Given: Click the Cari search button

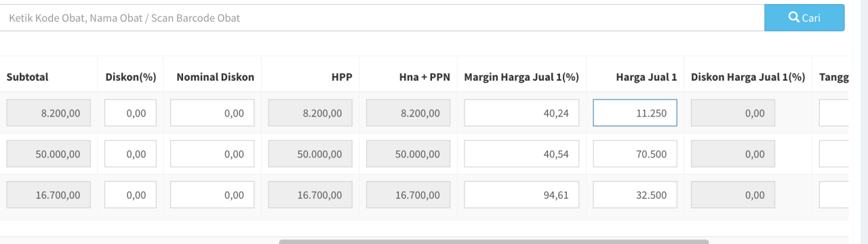Looking at the screenshot, I should coord(804,18).
